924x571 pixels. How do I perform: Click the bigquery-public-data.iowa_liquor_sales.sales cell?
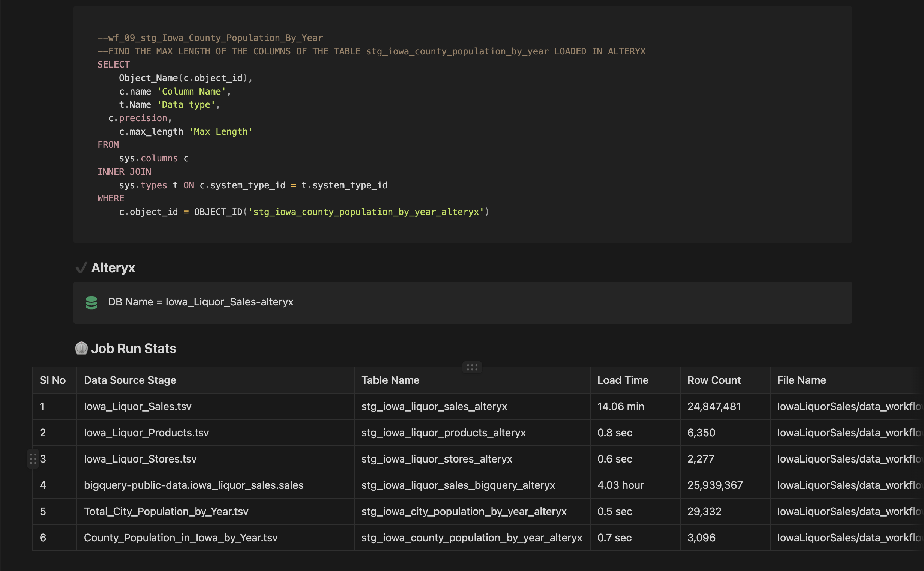click(x=216, y=485)
